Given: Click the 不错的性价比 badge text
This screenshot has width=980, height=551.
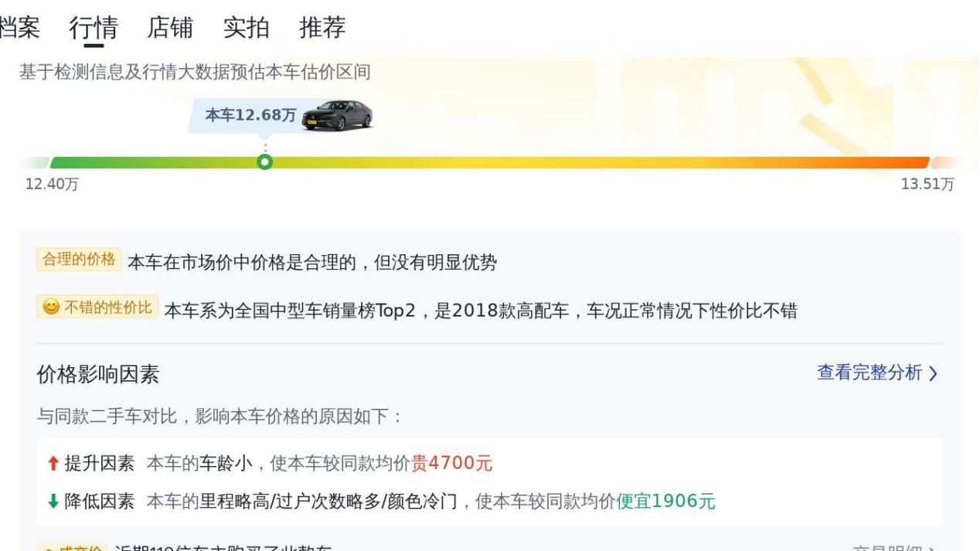Looking at the screenshot, I should point(108,307).
